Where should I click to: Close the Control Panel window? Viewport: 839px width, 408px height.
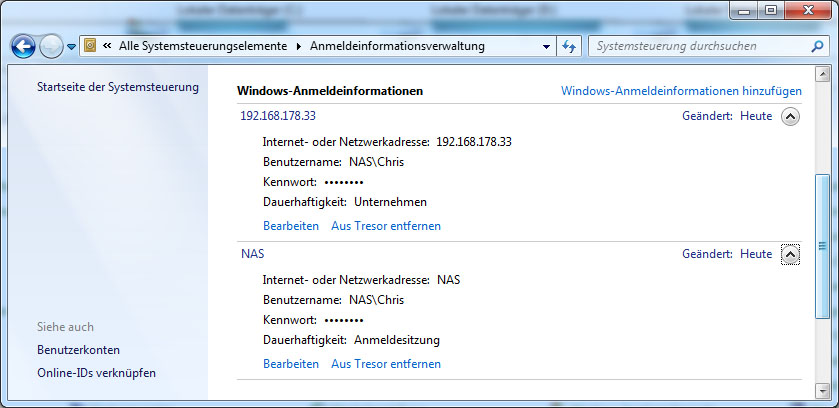[x=809, y=11]
